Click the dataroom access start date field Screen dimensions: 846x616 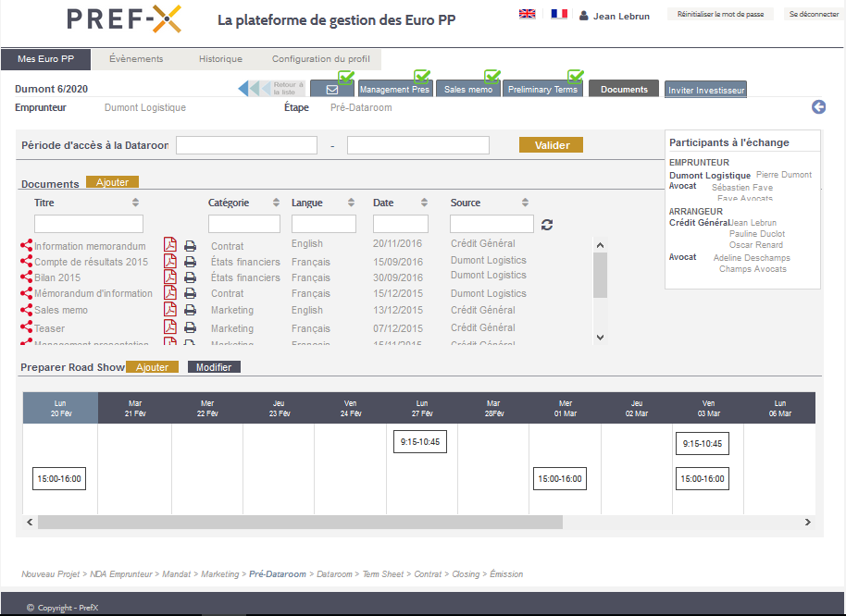click(246, 145)
